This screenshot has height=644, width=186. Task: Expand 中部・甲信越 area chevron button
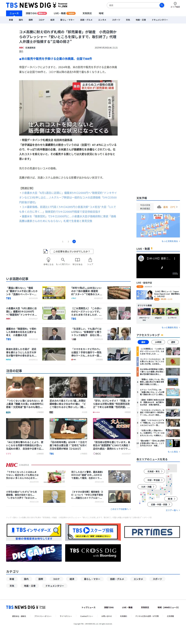pos(155,480)
